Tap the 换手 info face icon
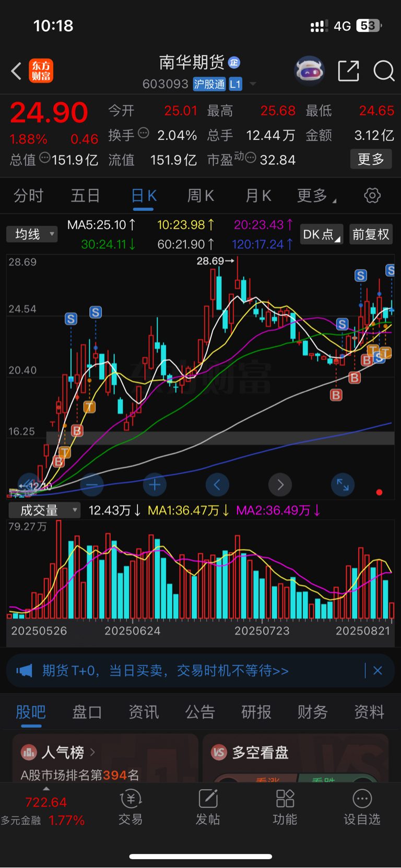Screen dimensions: 401x868 144,133
